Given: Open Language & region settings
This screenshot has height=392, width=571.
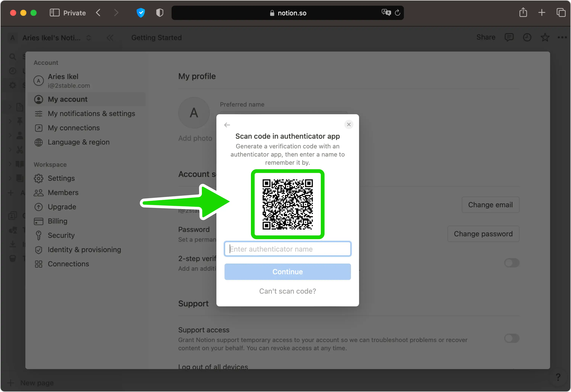Looking at the screenshot, I should pos(87,142).
